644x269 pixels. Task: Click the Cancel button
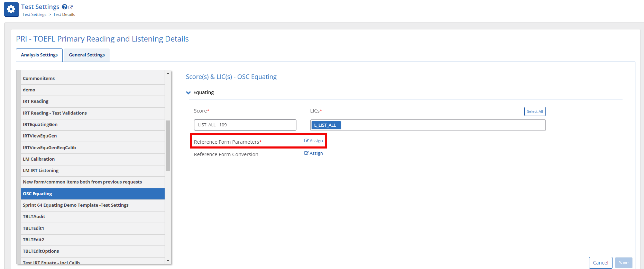(600, 263)
